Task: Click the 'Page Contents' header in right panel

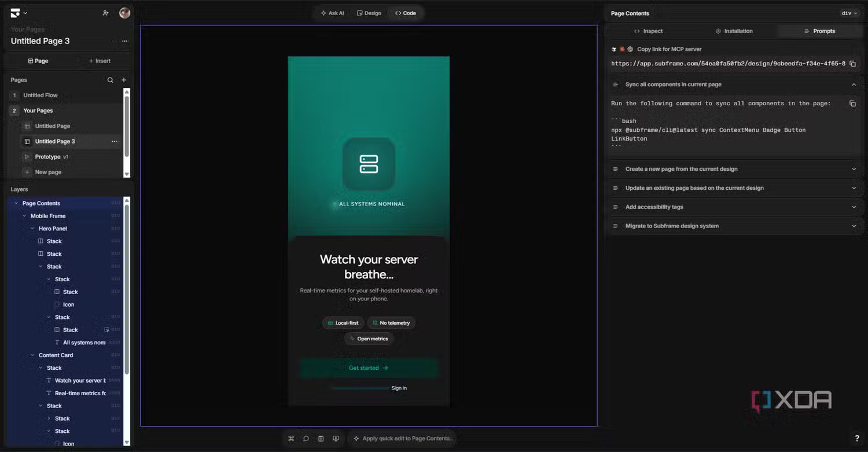Action: click(630, 13)
